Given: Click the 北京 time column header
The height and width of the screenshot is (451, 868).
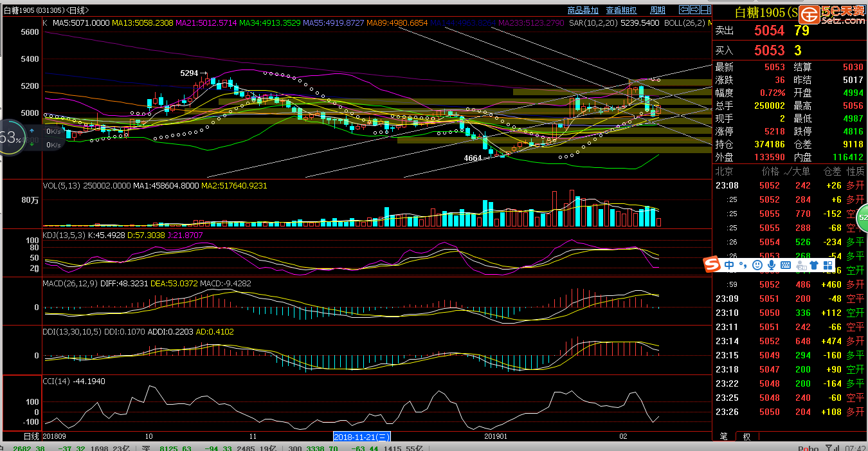Looking at the screenshot, I should pos(724,171).
